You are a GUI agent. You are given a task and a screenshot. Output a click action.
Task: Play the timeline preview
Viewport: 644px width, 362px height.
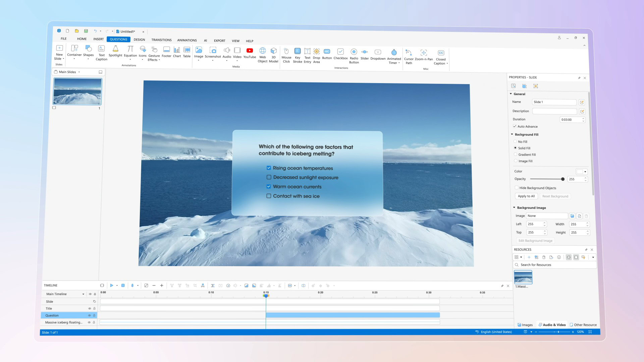[112, 286]
